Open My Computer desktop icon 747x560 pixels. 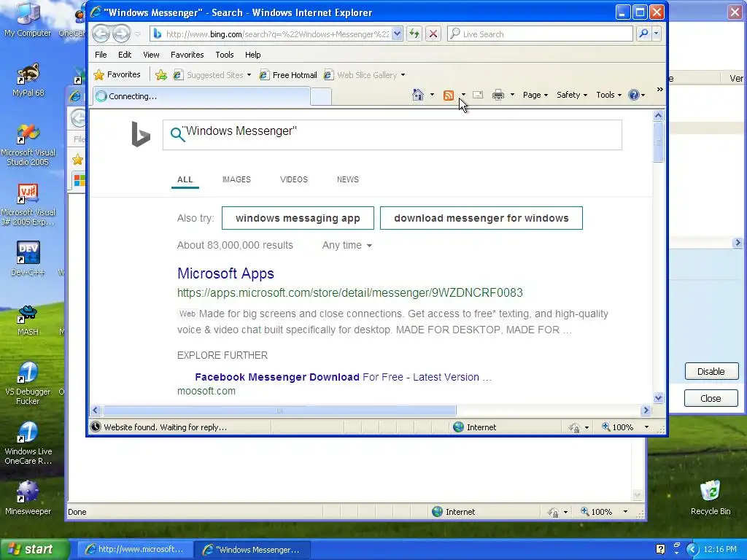[28, 20]
